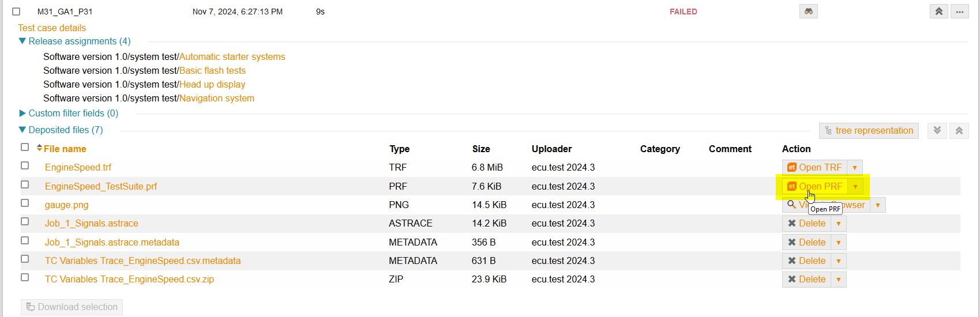
Task: Open the dropdown arrow next to Open PRF
Action: 855,187
